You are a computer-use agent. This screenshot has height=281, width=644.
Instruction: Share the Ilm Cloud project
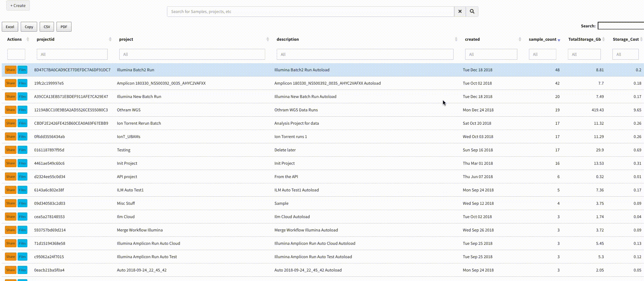[11, 217]
